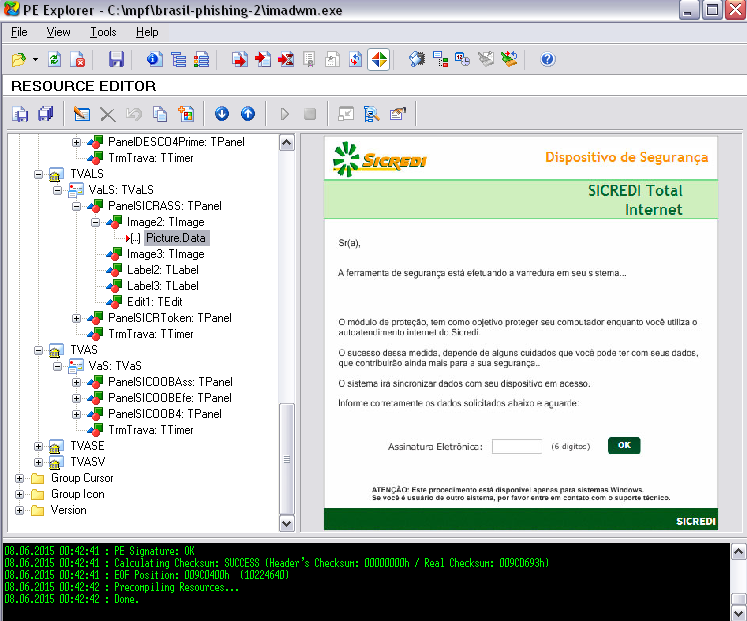Click the edit resource icon

pyautogui.click(x=82, y=114)
